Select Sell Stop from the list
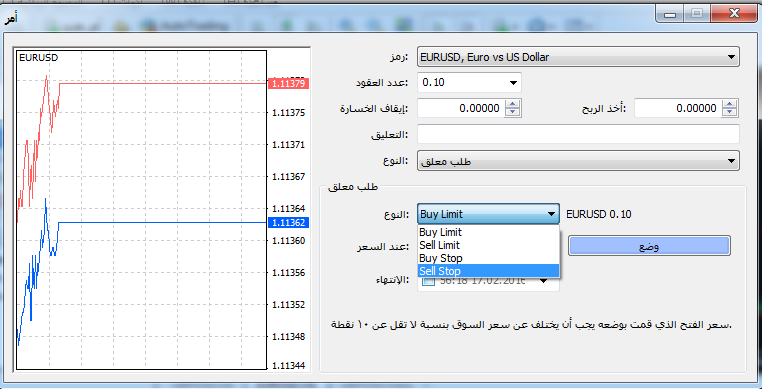Screen dimensions: 762x389 click(x=488, y=271)
